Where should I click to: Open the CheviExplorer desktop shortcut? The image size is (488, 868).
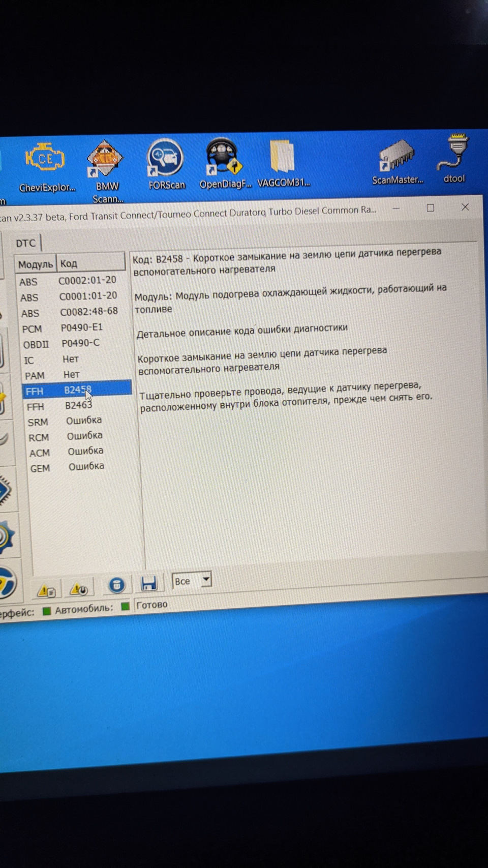click(x=46, y=166)
